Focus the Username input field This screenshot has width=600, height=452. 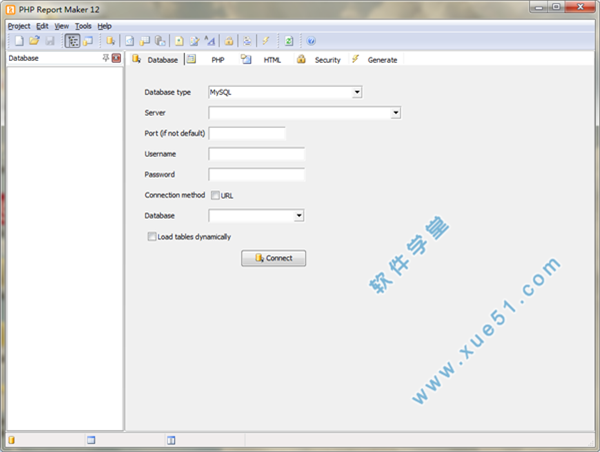(x=256, y=154)
